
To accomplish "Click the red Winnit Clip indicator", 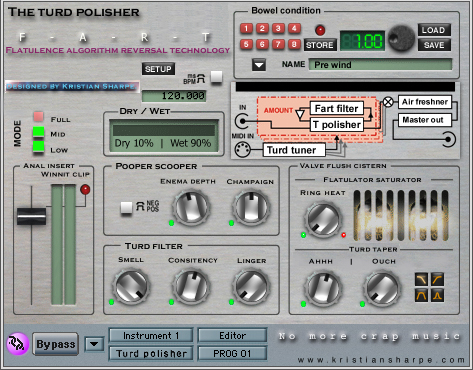I will 85,189.
